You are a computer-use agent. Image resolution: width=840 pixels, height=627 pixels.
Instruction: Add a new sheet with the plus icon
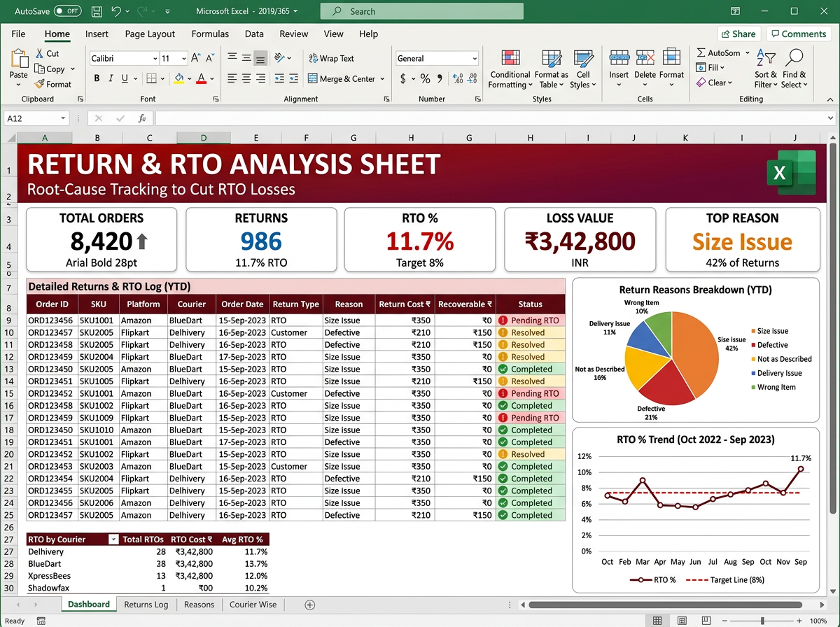point(310,605)
